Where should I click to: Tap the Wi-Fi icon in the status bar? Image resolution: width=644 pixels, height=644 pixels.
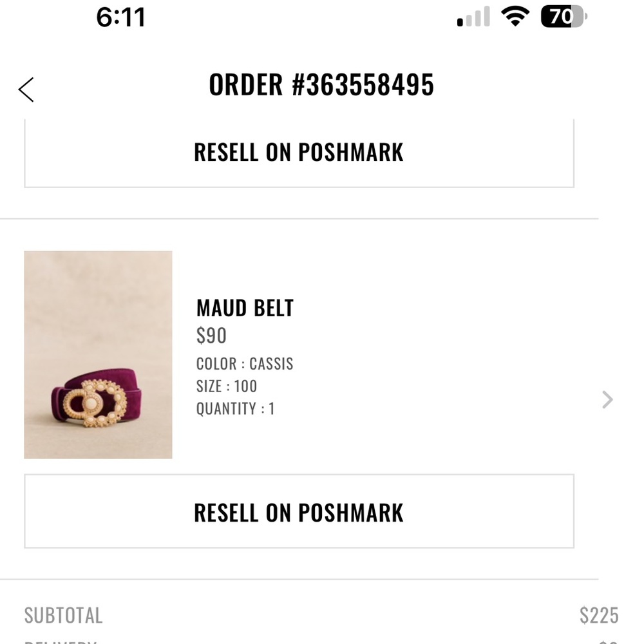515,16
